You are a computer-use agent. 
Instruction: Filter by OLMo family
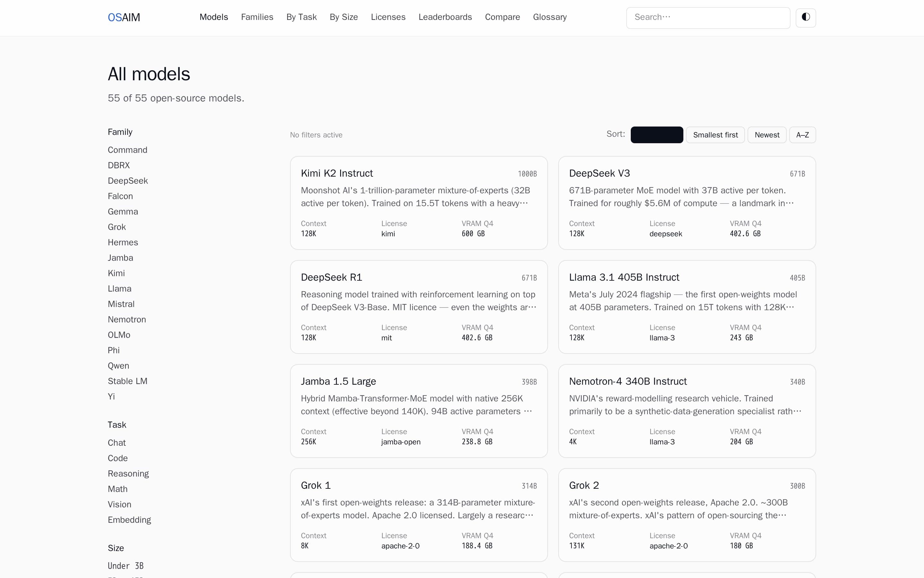pyautogui.click(x=119, y=335)
